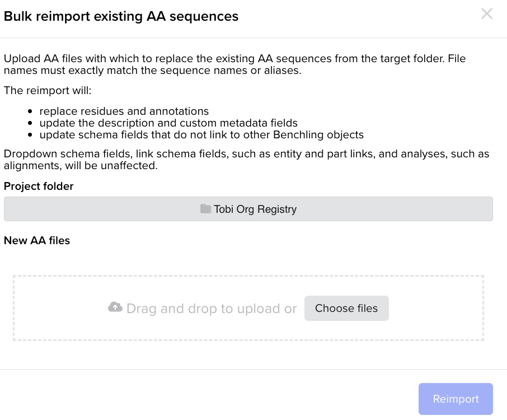The height and width of the screenshot is (420, 507).
Task: Click the bullet marker before "update schema fields"
Action: tap(29, 135)
